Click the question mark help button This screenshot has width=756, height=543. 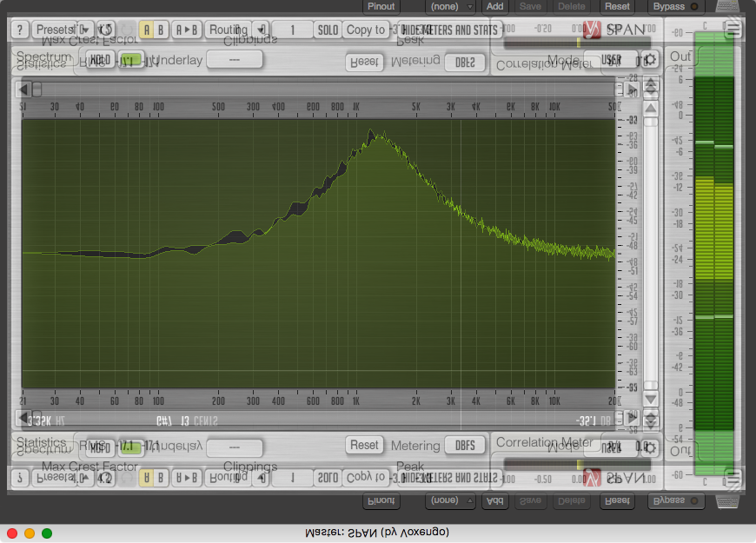(20, 30)
